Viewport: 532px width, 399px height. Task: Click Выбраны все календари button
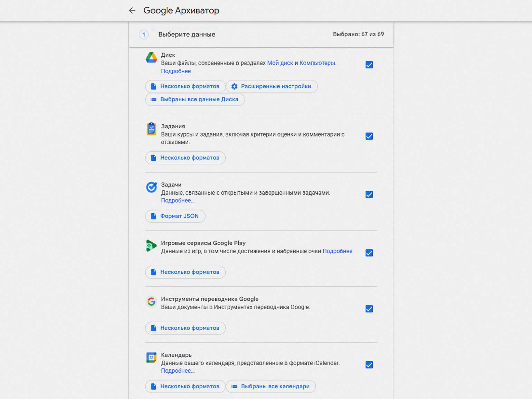[271, 386]
